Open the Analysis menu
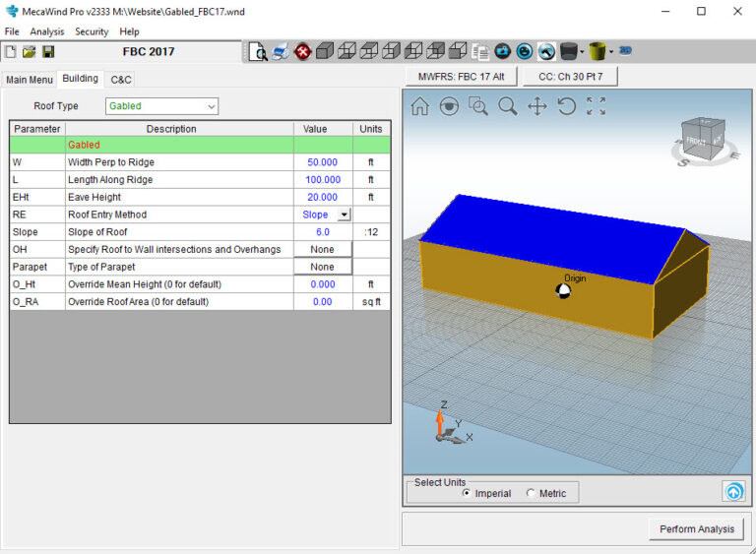The height and width of the screenshot is (554, 756). pyautogui.click(x=47, y=31)
